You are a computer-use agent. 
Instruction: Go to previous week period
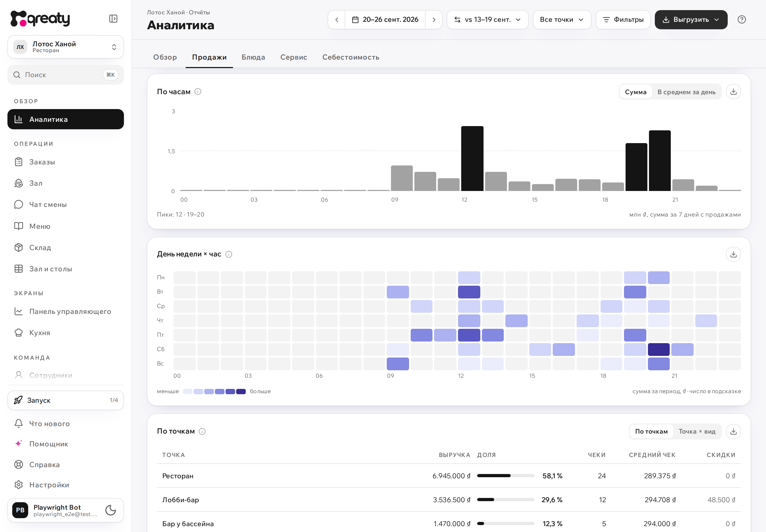click(337, 20)
